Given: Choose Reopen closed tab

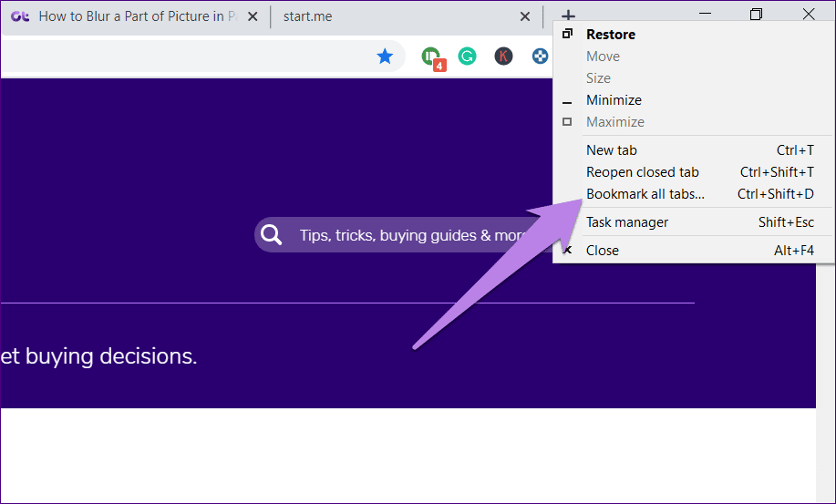Looking at the screenshot, I should pyautogui.click(x=643, y=172).
